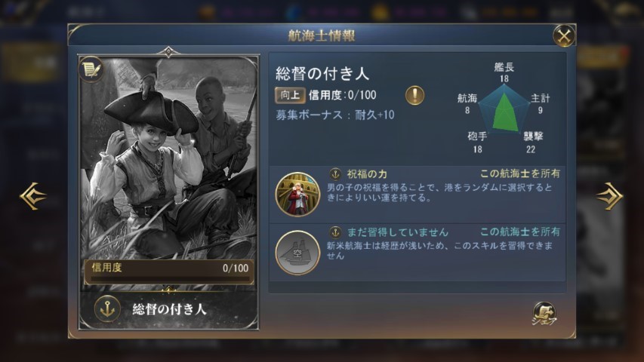Click the diamond ornament above portrait card

click(x=168, y=52)
